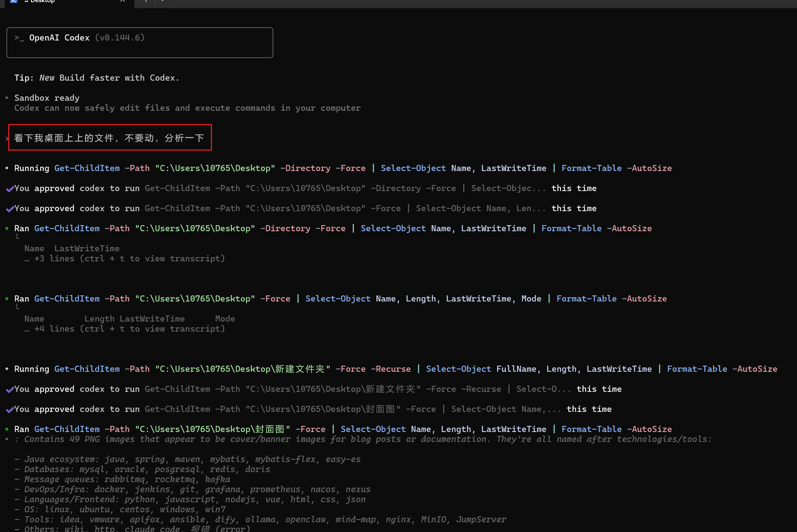Viewport: 797px width, 532px height.
Task: Click the version text '(v0.144.6)'
Action: (x=120, y=38)
